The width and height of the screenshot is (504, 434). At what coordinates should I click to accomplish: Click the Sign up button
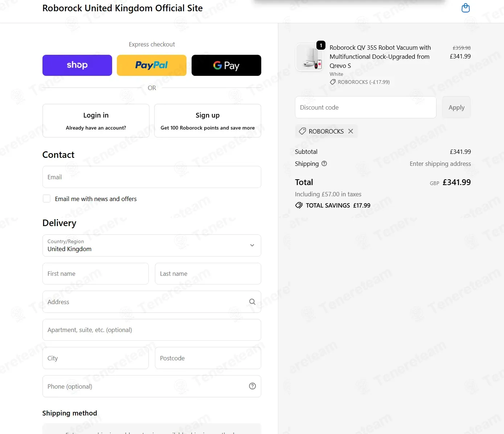tap(208, 121)
